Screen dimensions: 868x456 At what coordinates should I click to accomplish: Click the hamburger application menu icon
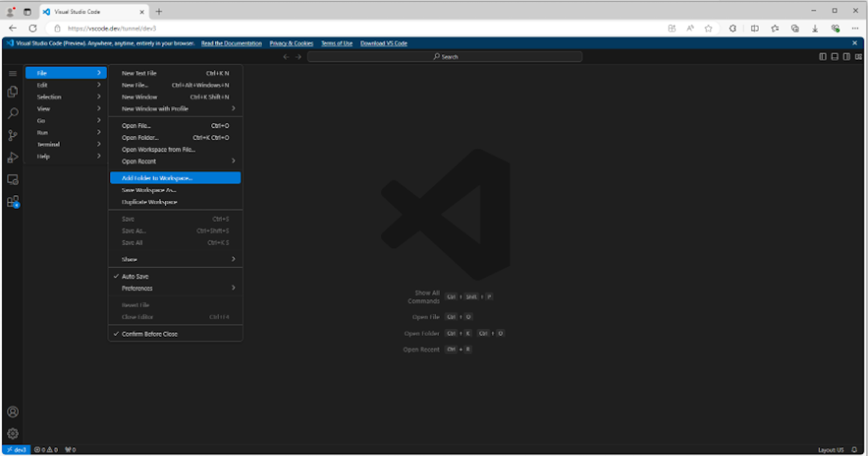coord(12,74)
